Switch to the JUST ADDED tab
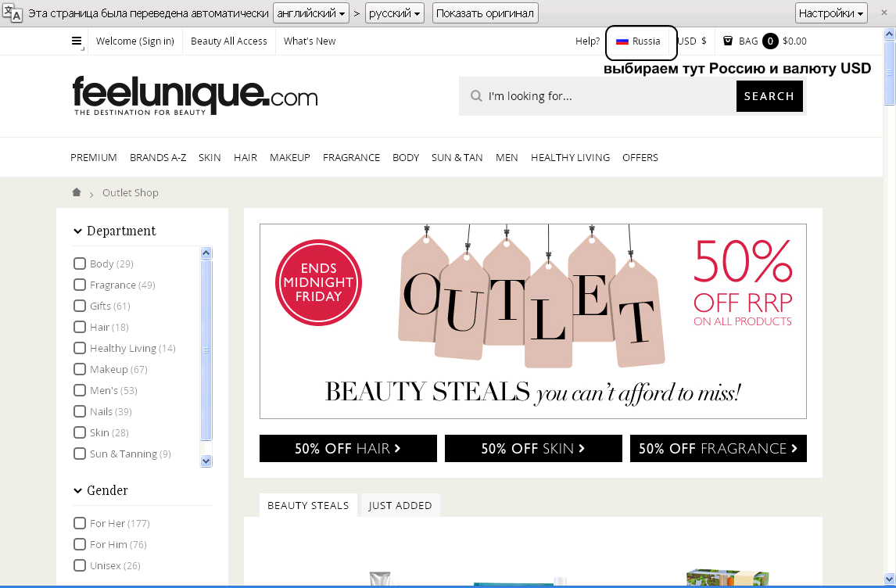The width and height of the screenshot is (896, 588). [400, 505]
